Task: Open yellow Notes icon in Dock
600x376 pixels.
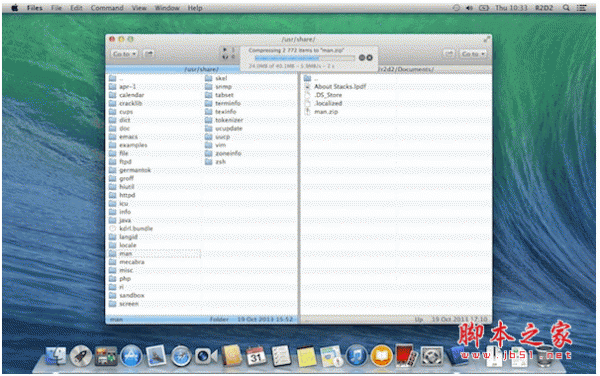Action: tap(306, 356)
